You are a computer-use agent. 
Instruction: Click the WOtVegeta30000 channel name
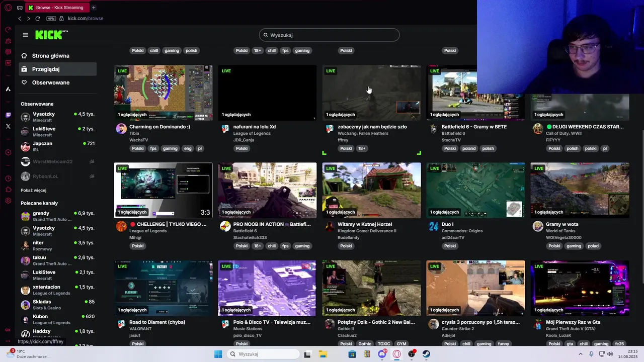click(x=563, y=237)
